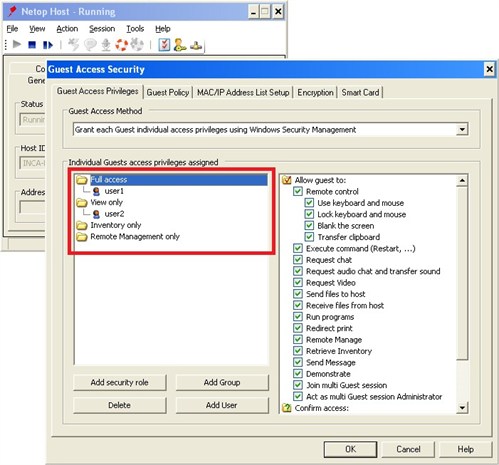Click the disconnect lightning icon
Image resolution: width=499 pixels, height=465 pixels.
(73, 44)
